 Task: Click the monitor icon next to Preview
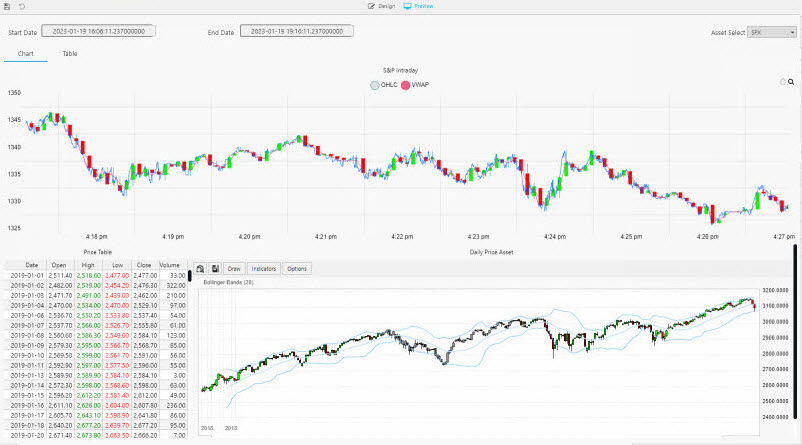click(x=407, y=6)
